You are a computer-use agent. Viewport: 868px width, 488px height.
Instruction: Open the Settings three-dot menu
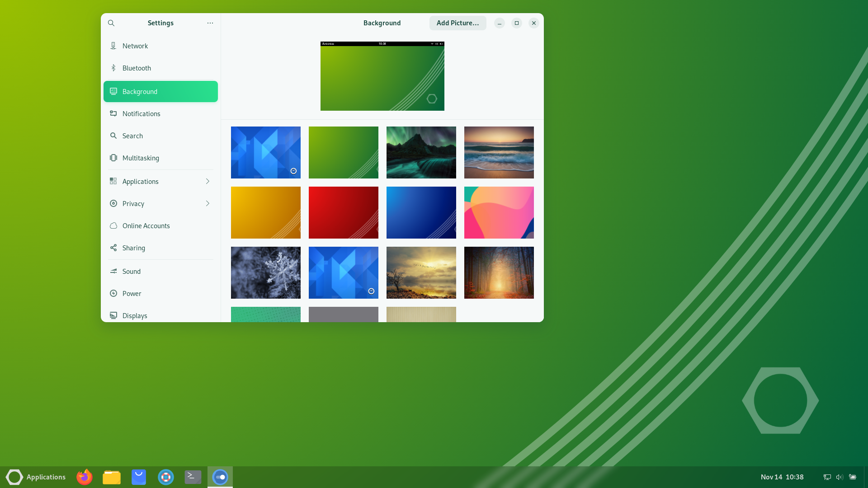click(210, 23)
